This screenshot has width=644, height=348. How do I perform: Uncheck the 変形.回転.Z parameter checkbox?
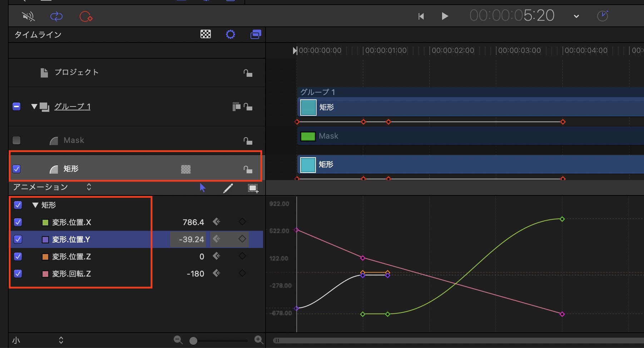pyautogui.click(x=18, y=274)
